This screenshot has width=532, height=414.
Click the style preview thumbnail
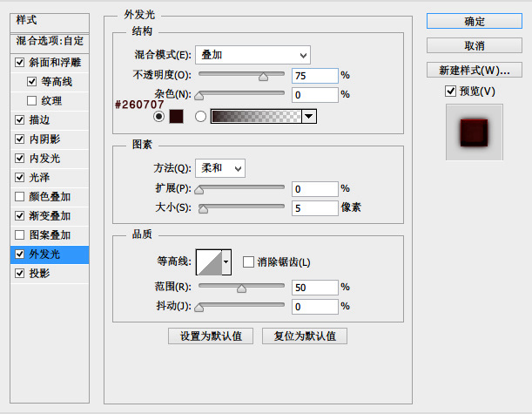coord(475,132)
